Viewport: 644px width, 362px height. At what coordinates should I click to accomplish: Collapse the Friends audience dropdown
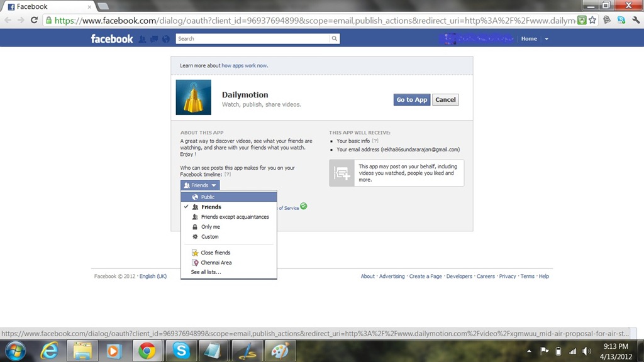tap(200, 185)
